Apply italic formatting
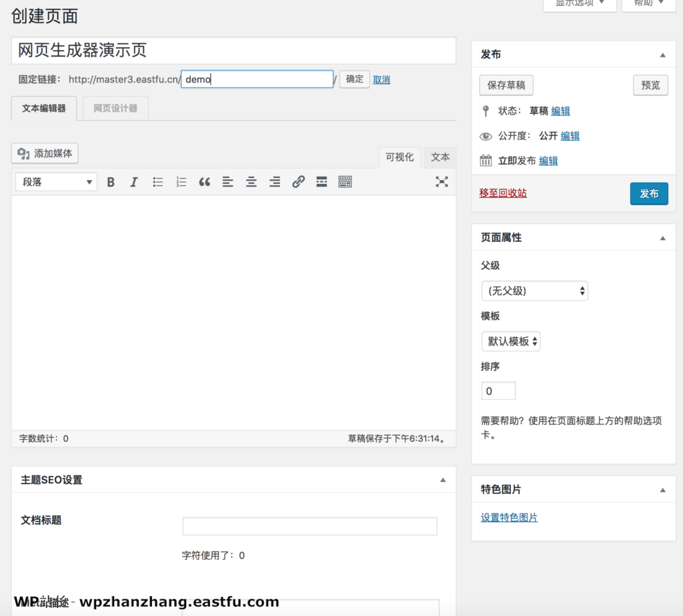This screenshot has width=683, height=616. [134, 181]
